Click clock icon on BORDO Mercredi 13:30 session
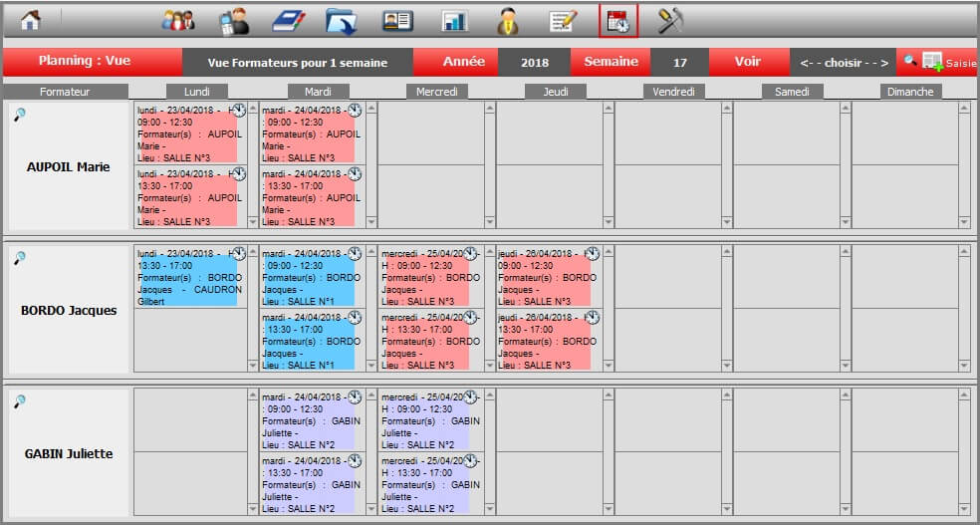This screenshot has height=525, width=980. tap(471, 318)
